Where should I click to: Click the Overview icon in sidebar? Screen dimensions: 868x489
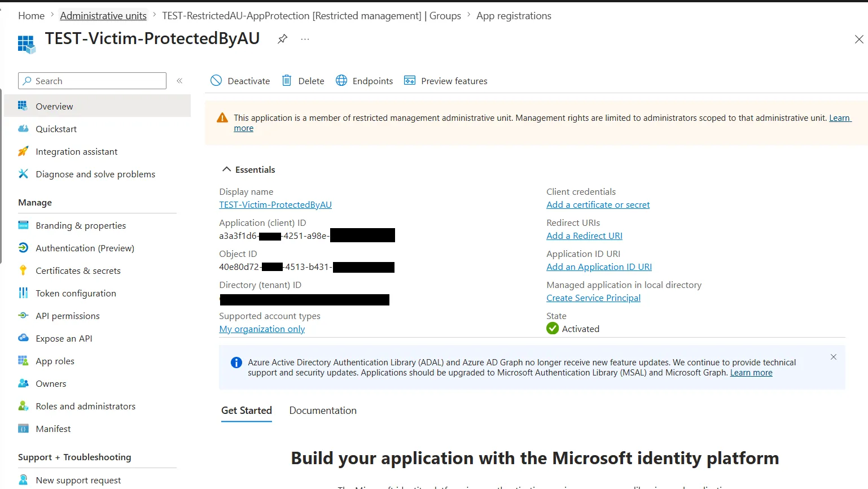point(23,106)
